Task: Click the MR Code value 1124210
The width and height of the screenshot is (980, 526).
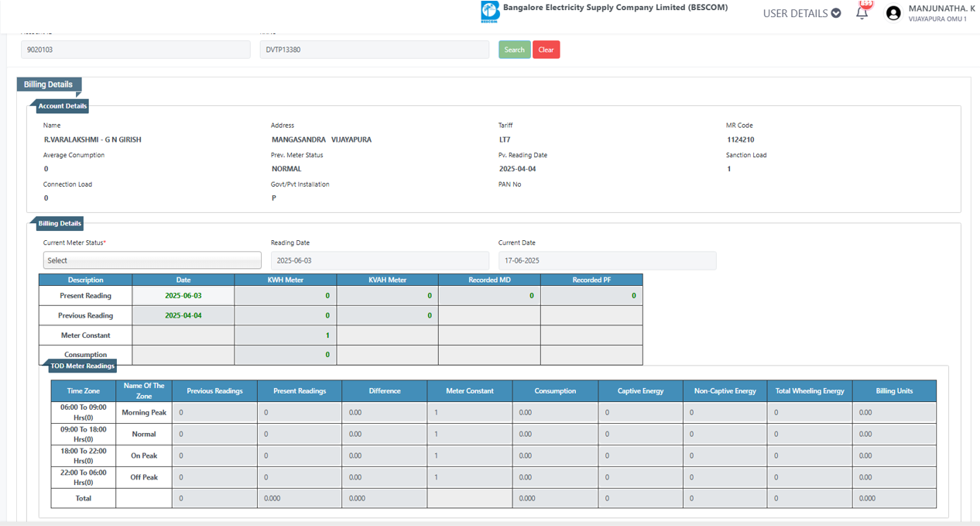Action: (741, 140)
